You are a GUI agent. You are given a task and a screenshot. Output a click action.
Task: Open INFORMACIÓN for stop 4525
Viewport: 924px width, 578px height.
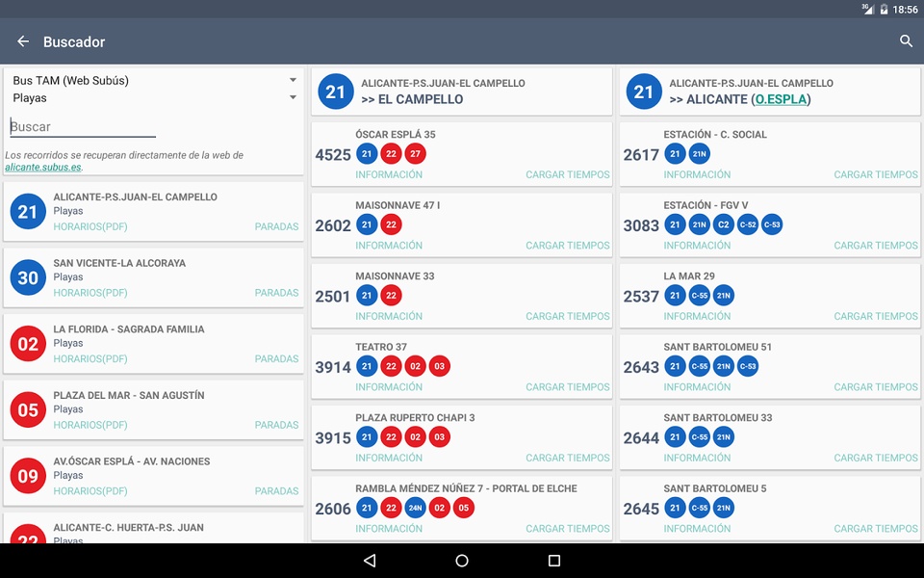click(x=389, y=174)
